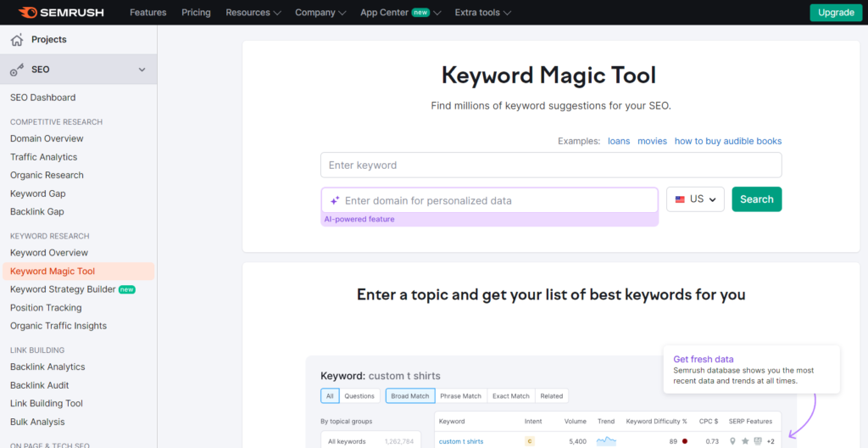Screen dimensions: 868x448
Task: Click the loans example link
Action: pyautogui.click(x=619, y=141)
